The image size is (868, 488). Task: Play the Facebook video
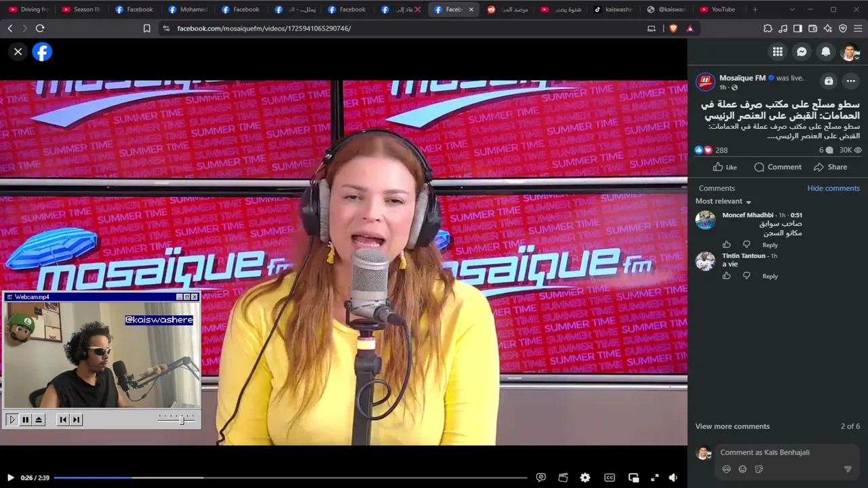(10, 478)
